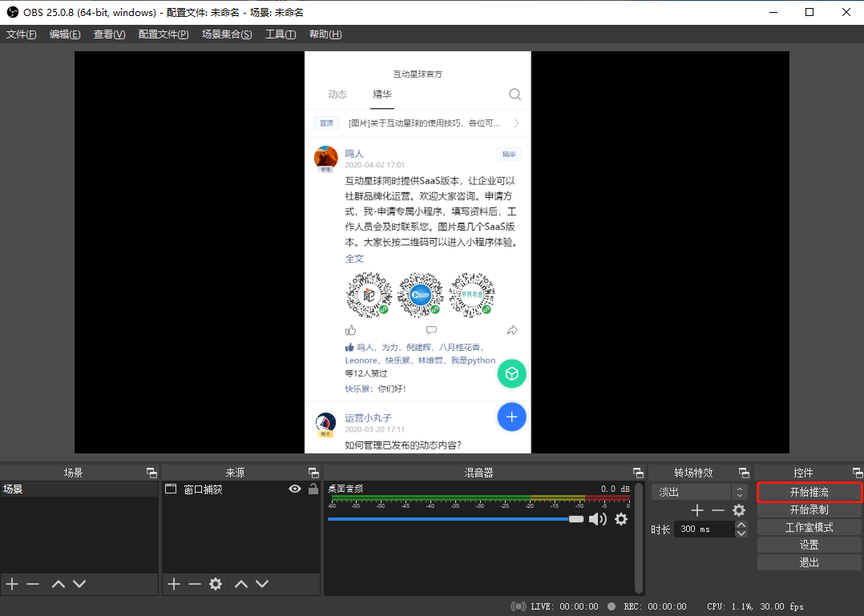Open 查看(V) menu
The width and height of the screenshot is (864, 616).
(x=109, y=34)
